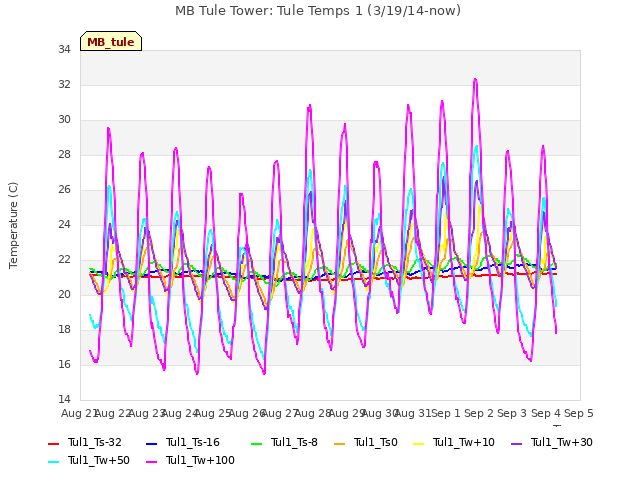Viewport: 640px width, 480px height.
Task: Click the green Tul1_Ts-8 legend swatch
Action: coord(256,443)
